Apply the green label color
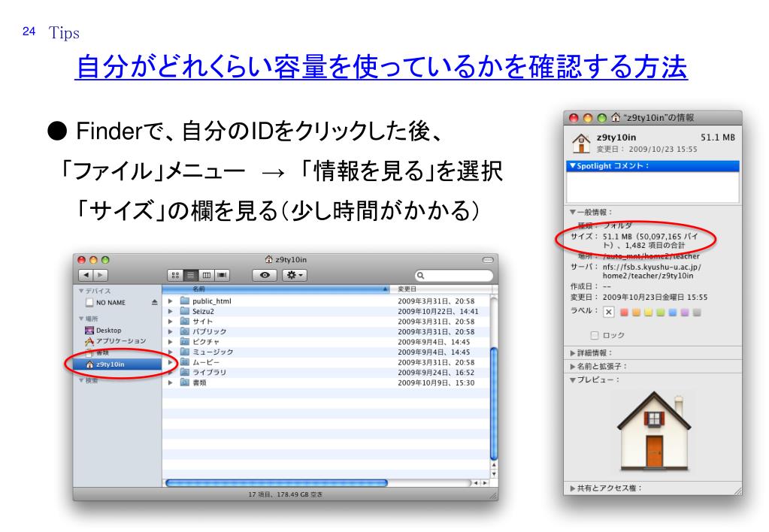 click(661, 313)
